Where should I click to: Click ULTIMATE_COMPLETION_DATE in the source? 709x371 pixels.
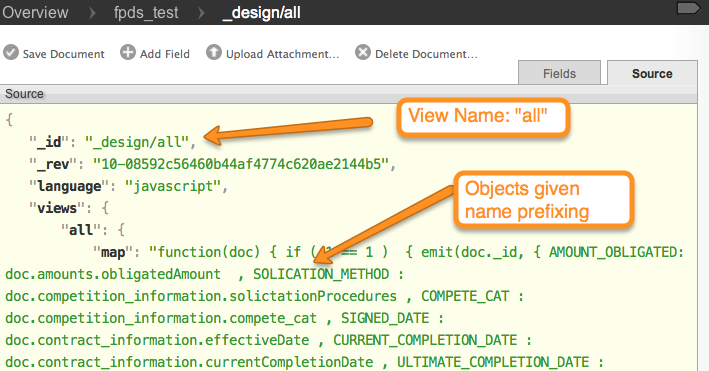493,362
